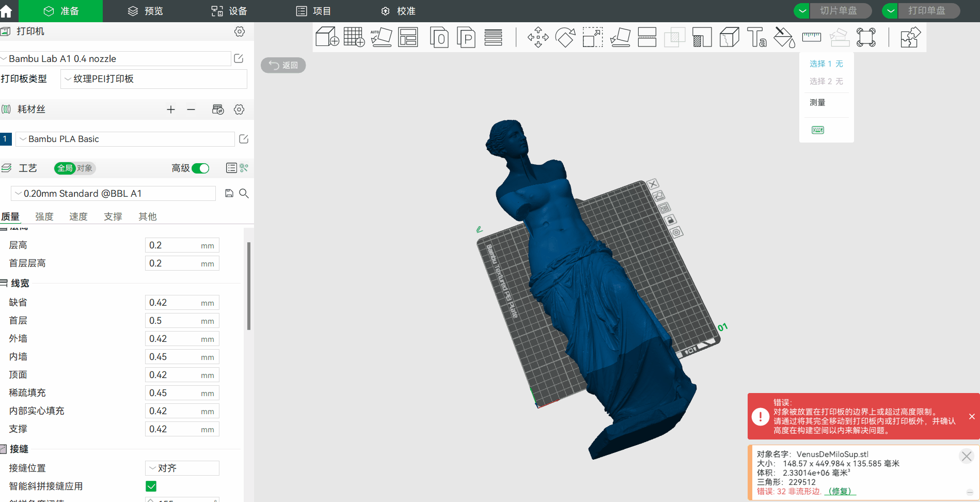Click the filament 1 color swatch
Screen dimensions: 980x502
(6, 139)
